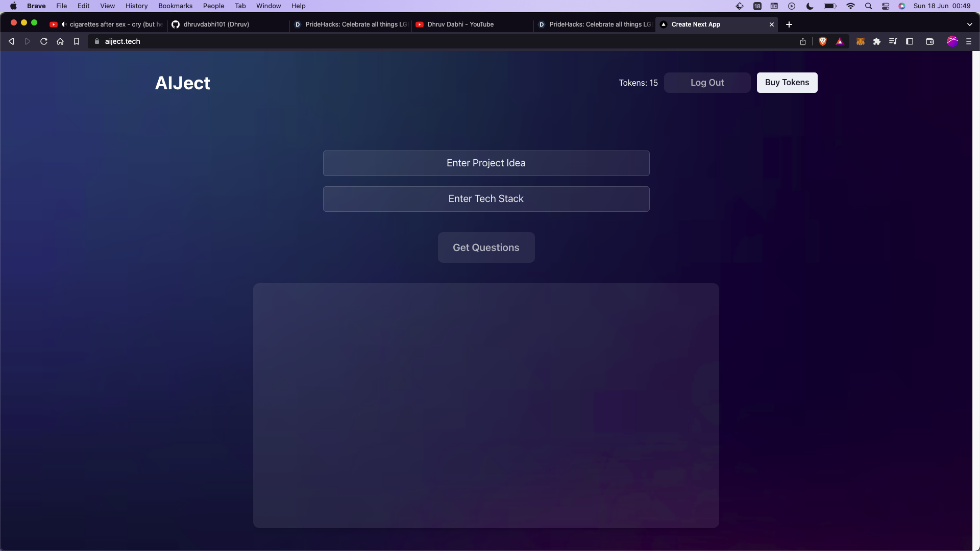This screenshot has width=980, height=551.
Task: Open Brave Shields lion icon
Action: coord(823,41)
